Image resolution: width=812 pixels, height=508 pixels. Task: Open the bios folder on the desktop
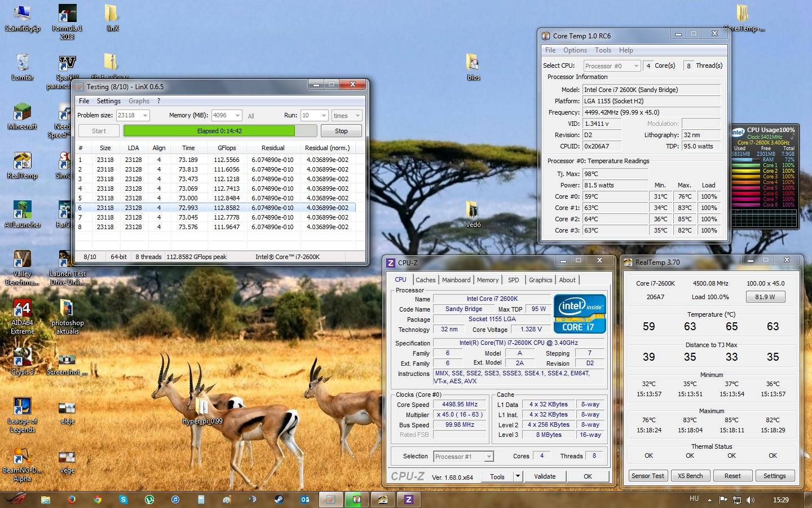point(473,67)
